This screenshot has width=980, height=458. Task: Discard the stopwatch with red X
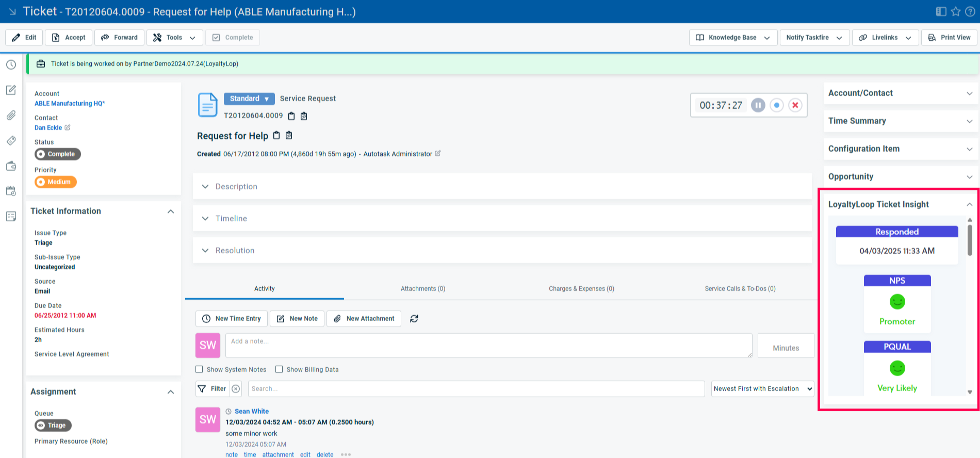[795, 105]
